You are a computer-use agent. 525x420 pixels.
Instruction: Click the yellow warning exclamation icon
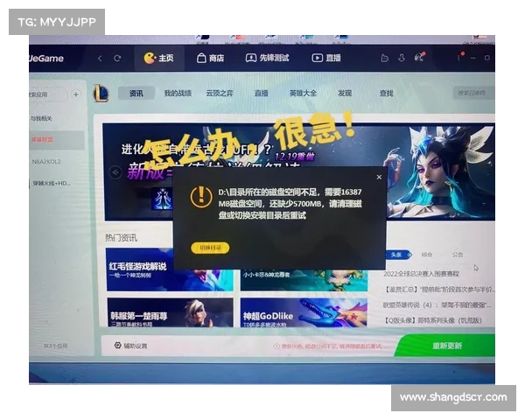(201, 197)
